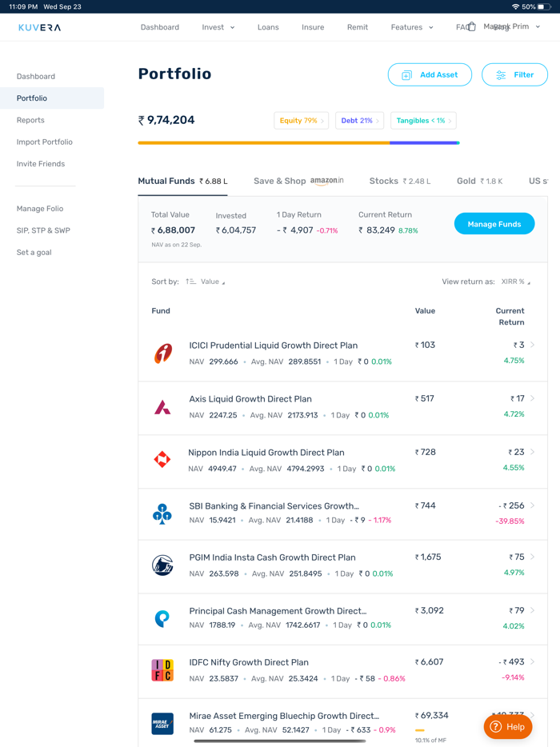Click the portfolio total ₹ 9,74,204

[166, 120]
